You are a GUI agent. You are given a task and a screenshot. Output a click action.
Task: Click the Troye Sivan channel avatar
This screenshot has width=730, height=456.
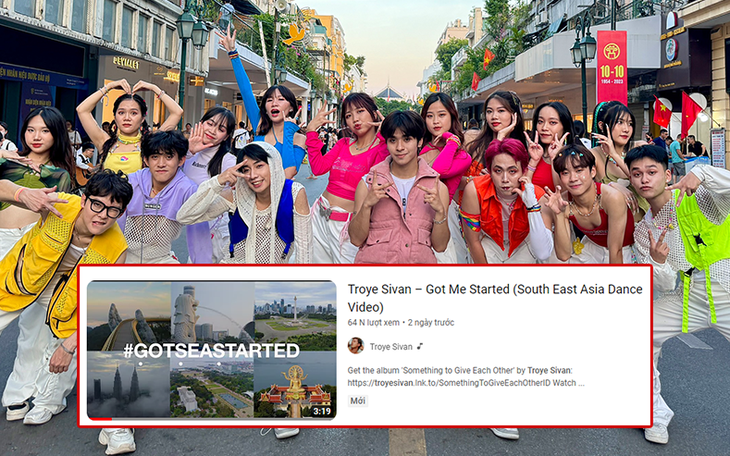coord(355,345)
